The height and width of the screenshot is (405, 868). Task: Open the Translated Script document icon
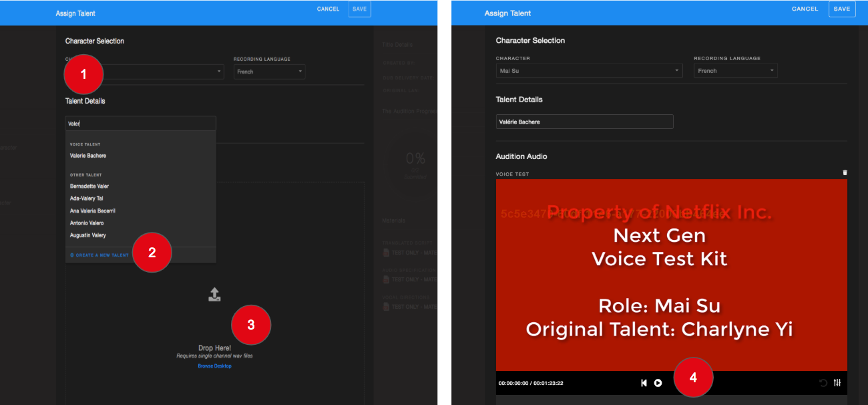386,253
